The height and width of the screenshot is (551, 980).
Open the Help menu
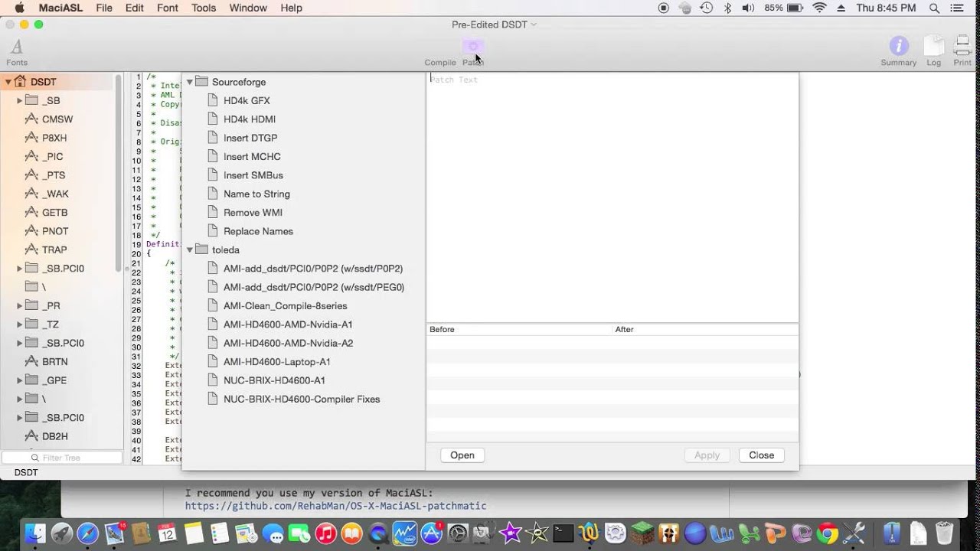coord(291,8)
